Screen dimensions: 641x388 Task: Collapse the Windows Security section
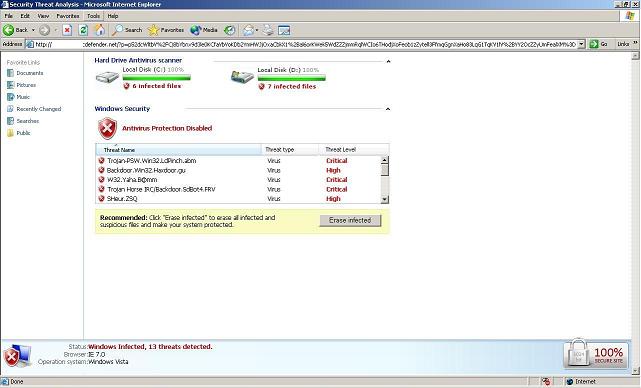coord(388,109)
